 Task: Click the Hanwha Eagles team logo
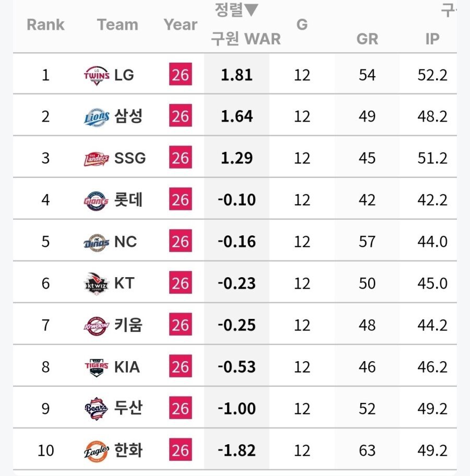pos(97,450)
